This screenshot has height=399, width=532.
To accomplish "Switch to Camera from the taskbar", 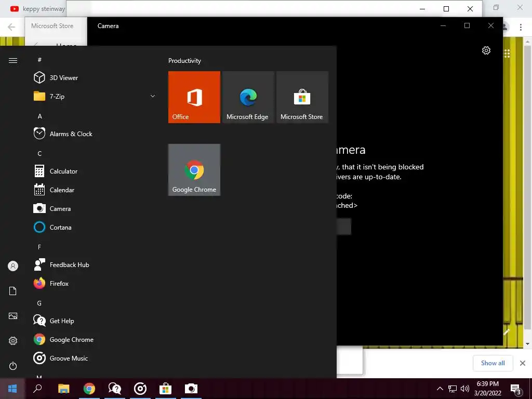I will [x=191, y=389].
